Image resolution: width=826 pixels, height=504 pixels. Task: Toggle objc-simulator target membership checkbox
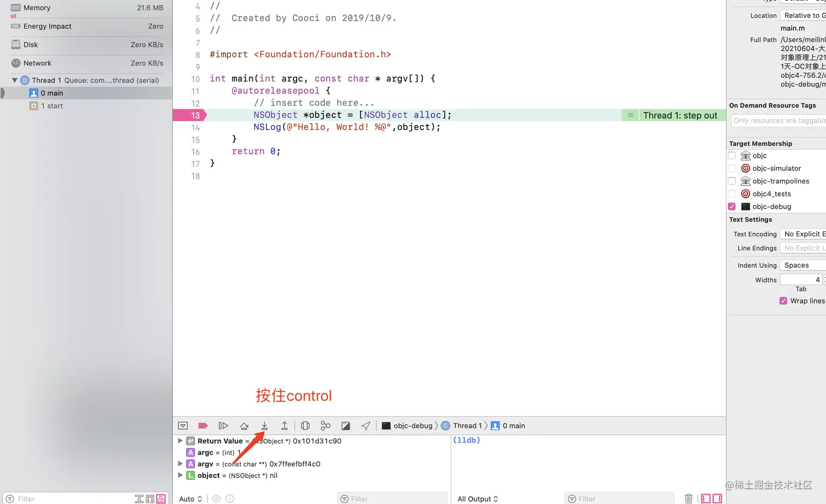pyautogui.click(x=731, y=168)
